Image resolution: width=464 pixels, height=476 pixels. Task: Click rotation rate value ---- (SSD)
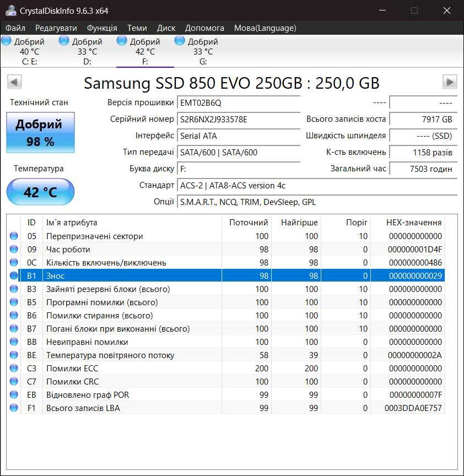[423, 136]
